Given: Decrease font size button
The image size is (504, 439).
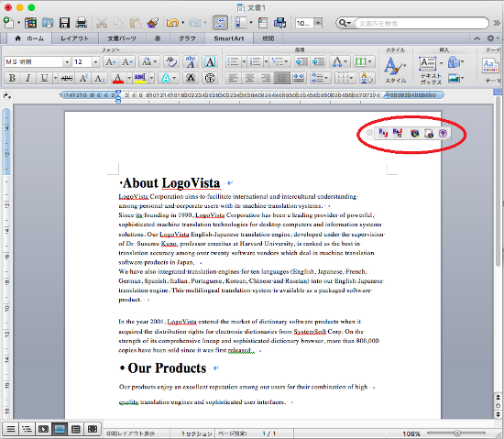Looking at the screenshot, I should (127, 61).
